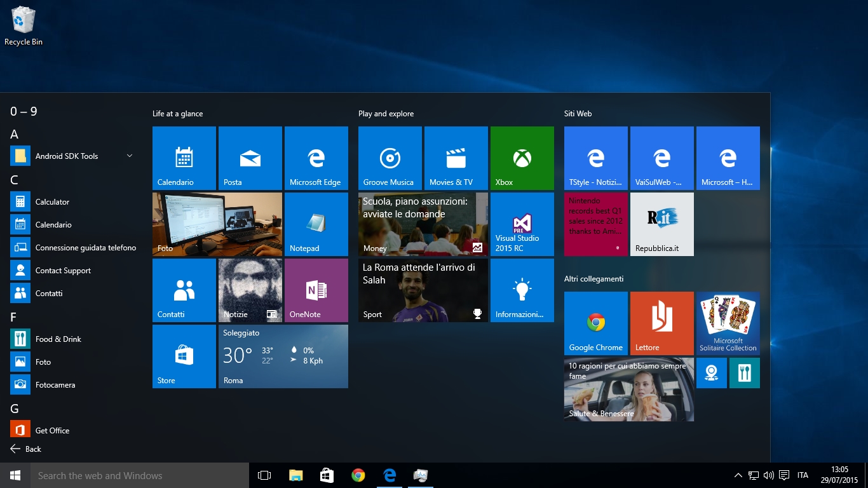
Task: Select the ITA language indicator on the taskbar
Action: [x=802, y=475]
